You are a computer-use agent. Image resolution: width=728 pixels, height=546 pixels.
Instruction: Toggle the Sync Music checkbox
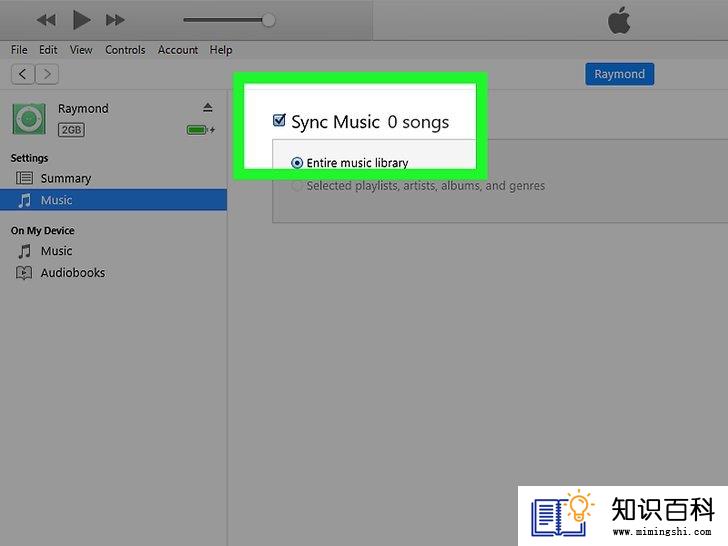point(279,120)
